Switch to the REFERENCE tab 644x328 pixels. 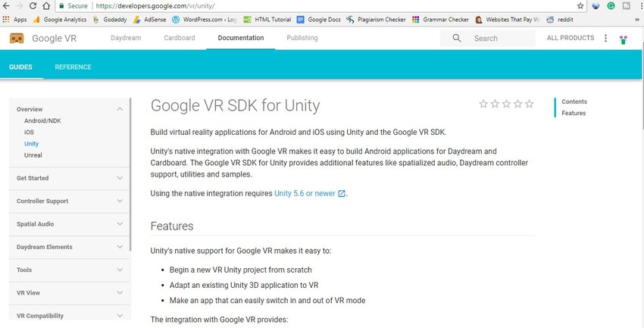coord(73,67)
